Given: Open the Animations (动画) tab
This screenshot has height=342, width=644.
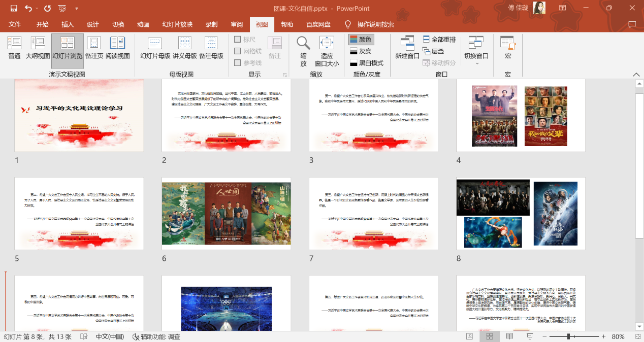Looking at the screenshot, I should pos(143,24).
